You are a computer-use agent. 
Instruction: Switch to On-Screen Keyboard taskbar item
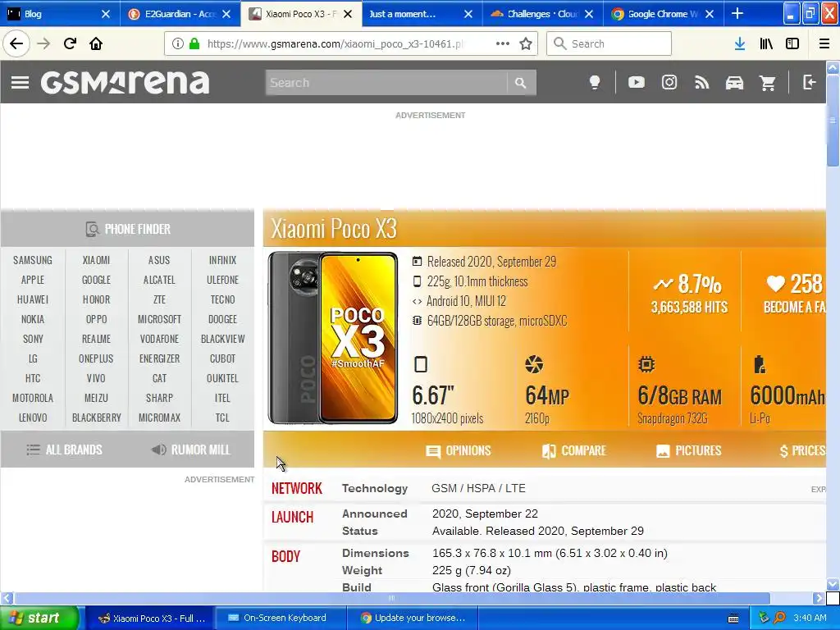pyautogui.click(x=280, y=619)
